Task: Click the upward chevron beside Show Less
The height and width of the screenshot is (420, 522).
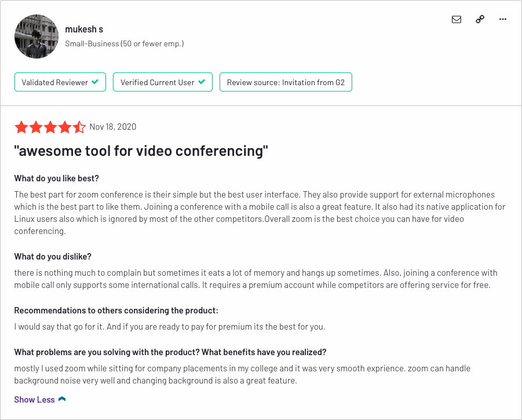Action: (x=62, y=399)
